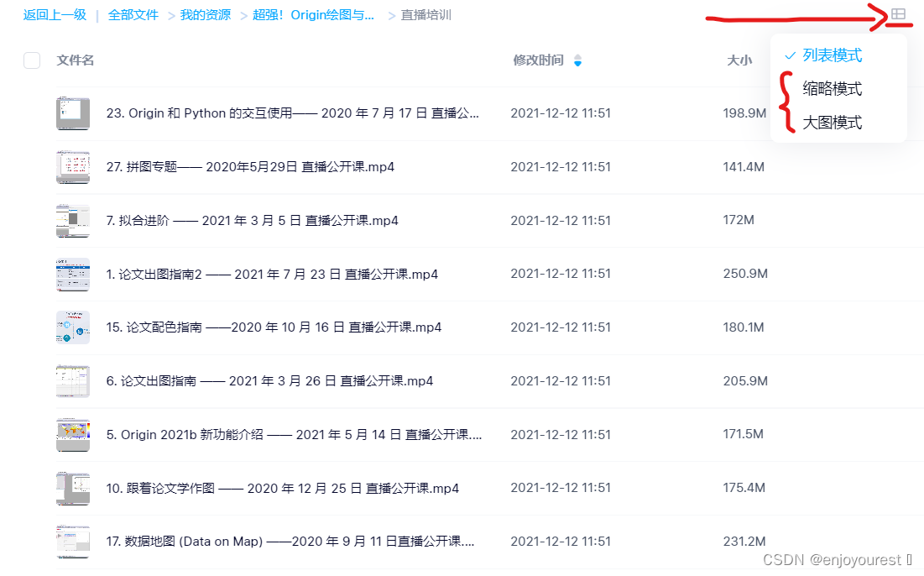Click modified date of 23. Origin 和 Python row
This screenshot has height=576, width=924.
tap(561, 113)
